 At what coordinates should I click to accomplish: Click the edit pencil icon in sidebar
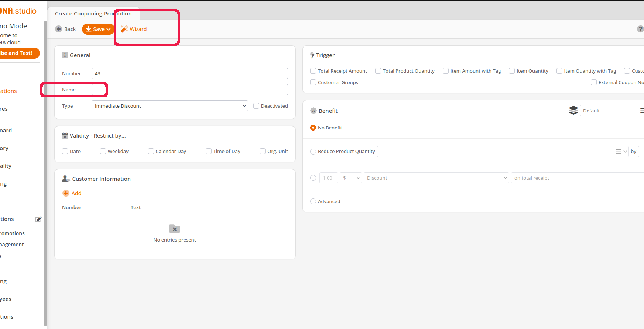(x=38, y=219)
